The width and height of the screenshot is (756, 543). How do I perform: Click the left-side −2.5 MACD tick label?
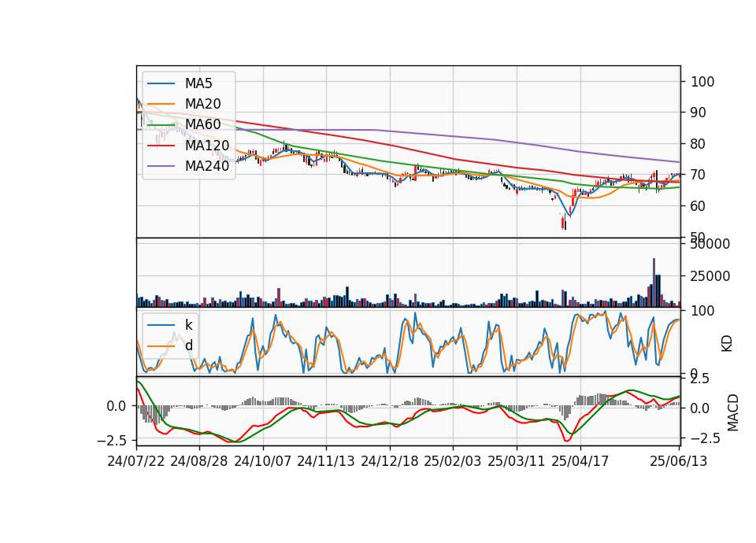(112, 441)
